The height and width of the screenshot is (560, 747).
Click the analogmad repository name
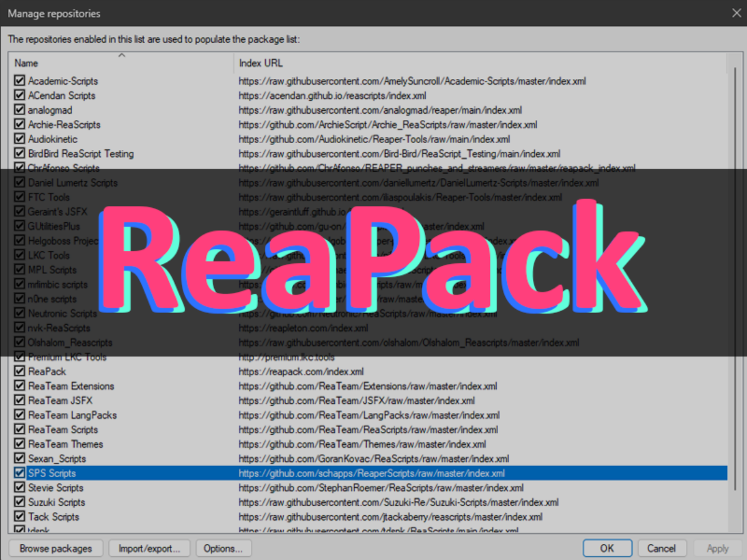point(50,110)
